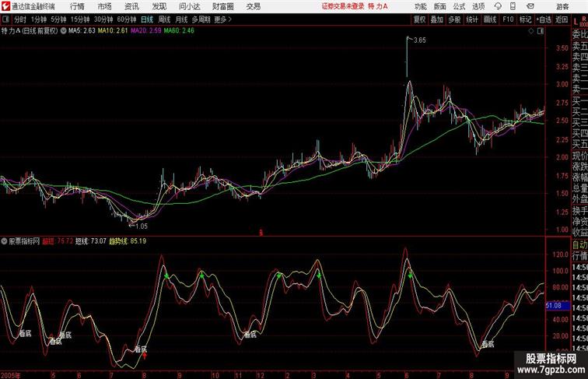Open the 资讯 menu
The height and width of the screenshot is (379, 588).
[131, 6]
